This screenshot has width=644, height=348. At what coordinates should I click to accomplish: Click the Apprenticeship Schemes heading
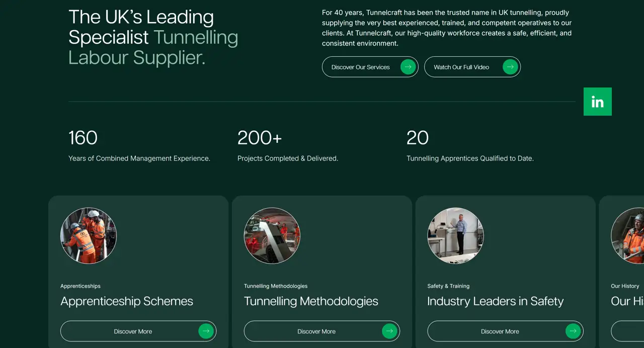(127, 301)
